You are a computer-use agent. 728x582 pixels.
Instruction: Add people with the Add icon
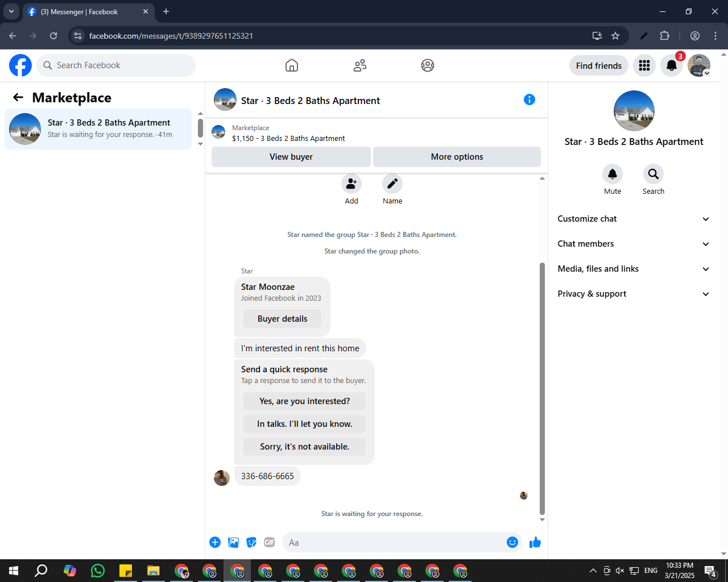[x=351, y=184]
